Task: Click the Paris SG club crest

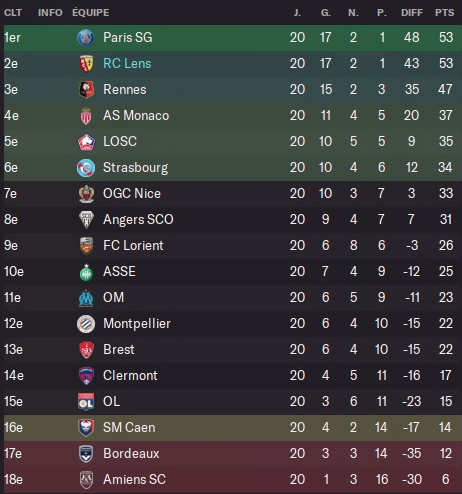Action: [x=86, y=38]
